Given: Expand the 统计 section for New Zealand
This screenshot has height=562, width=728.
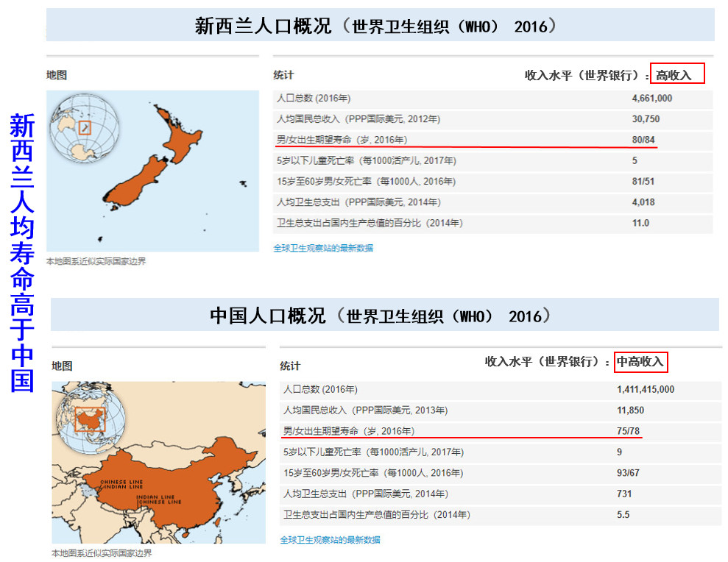Looking at the screenshot, I should tap(283, 74).
